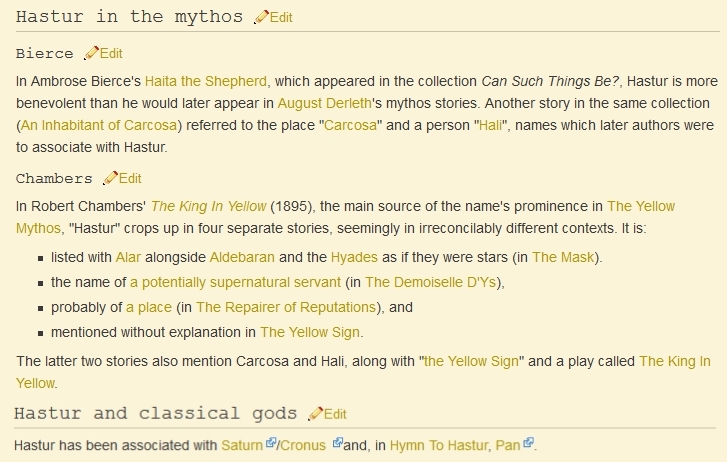This screenshot has height=462, width=727.
Task: Click external link icon after Saturn
Action: (270, 442)
